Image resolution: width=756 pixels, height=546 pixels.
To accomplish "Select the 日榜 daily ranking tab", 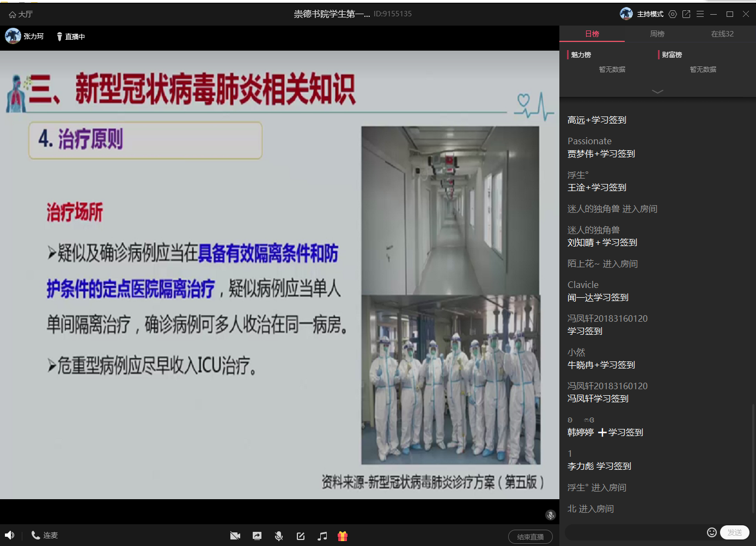I will tap(592, 34).
